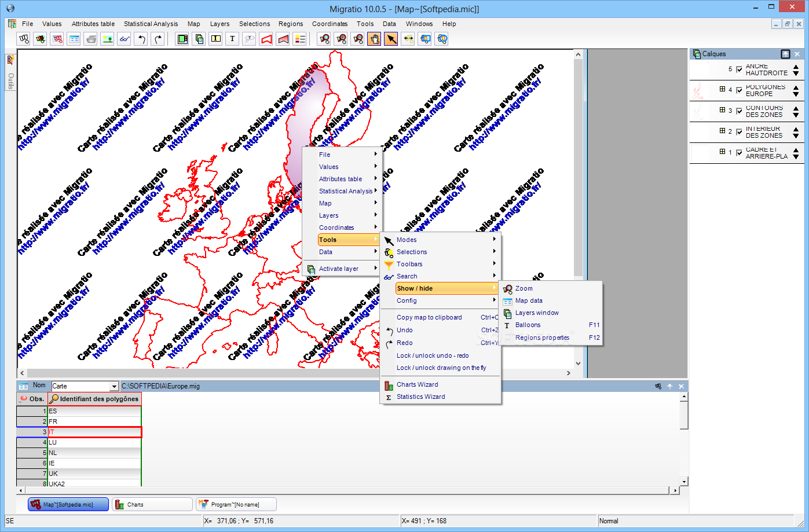Click the zoom magnifier toolbar icon
Image resolution: width=809 pixels, height=532 pixels.
(x=325, y=39)
